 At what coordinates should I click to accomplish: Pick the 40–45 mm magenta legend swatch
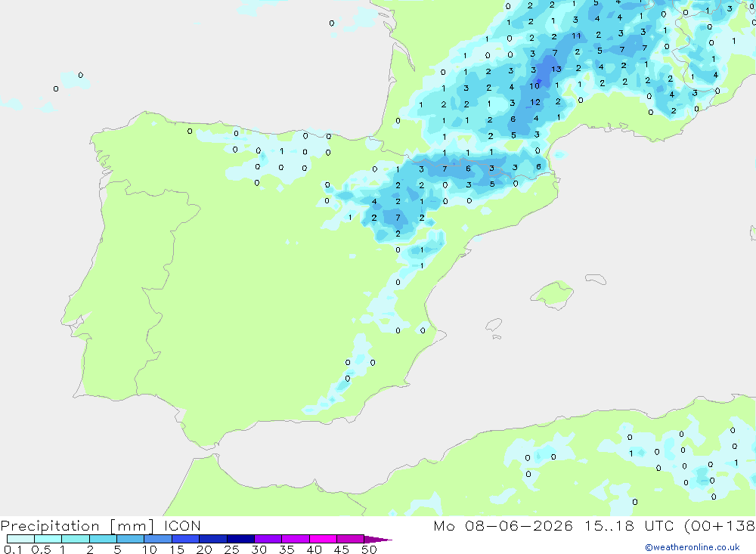coord(323,539)
